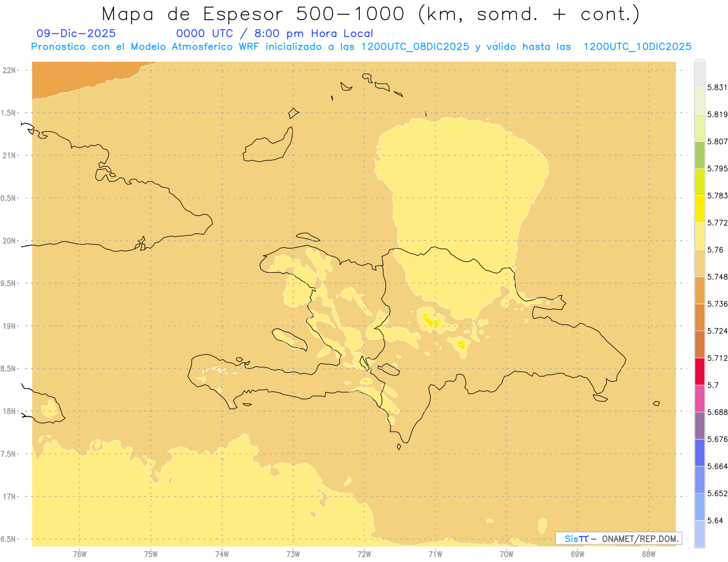Click the light gray swatch atop the color scale

(699, 73)
